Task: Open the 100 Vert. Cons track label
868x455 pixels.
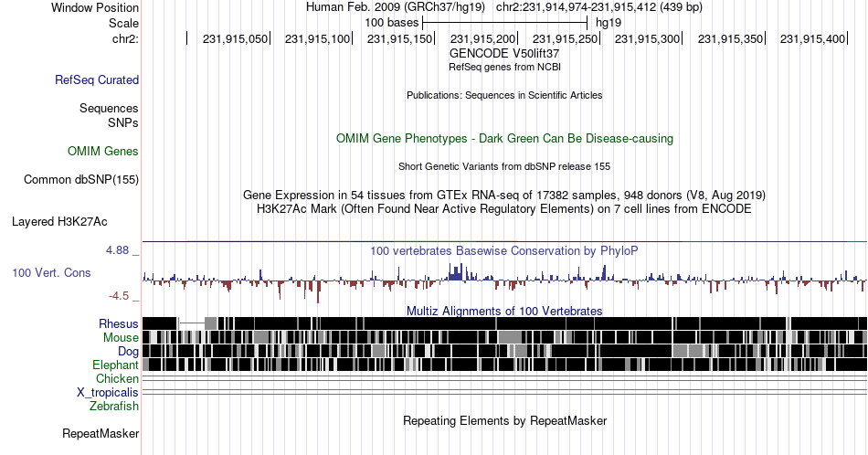Action: 51,272
